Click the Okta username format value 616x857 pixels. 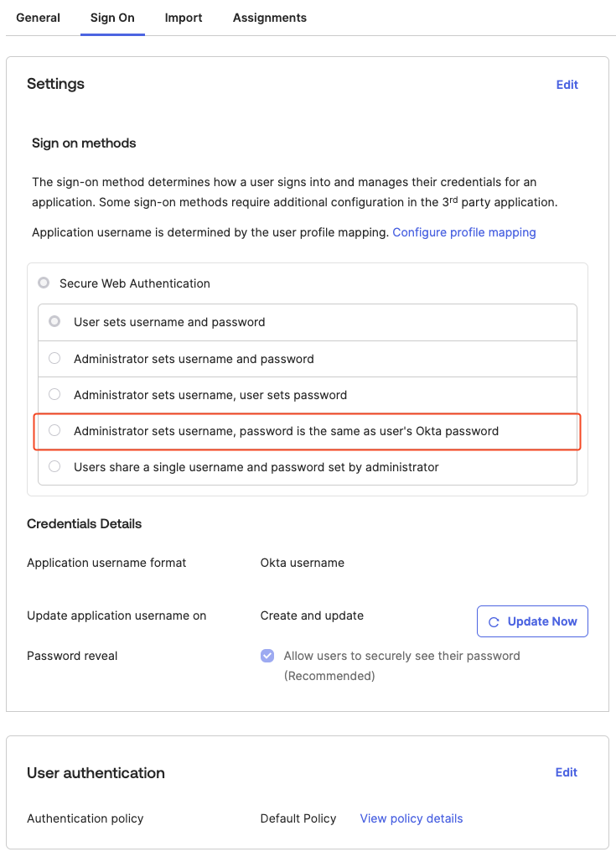click(x=302, y=563)
